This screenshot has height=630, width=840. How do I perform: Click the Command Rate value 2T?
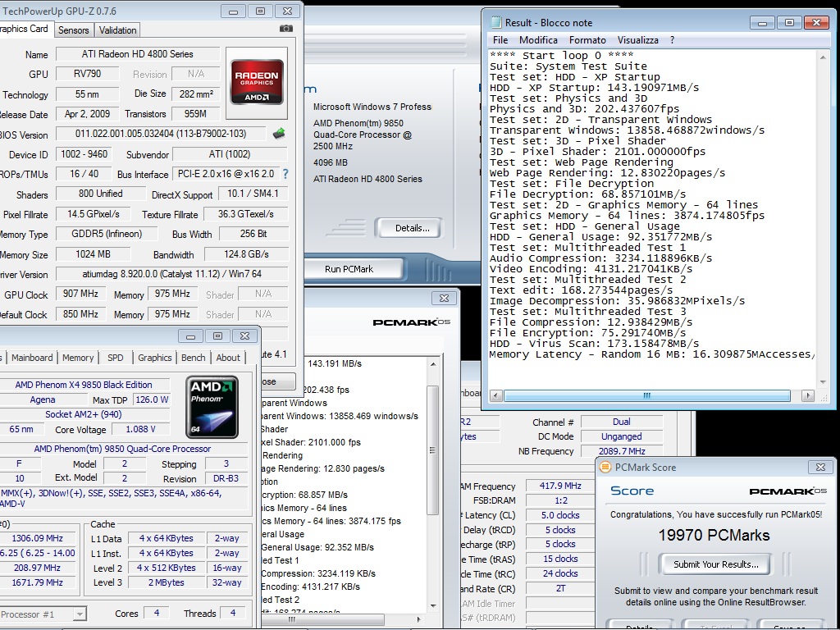pos(560,588)
